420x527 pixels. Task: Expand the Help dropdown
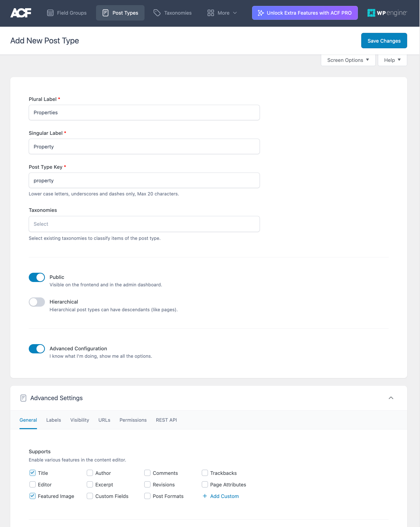click(392, 60)
